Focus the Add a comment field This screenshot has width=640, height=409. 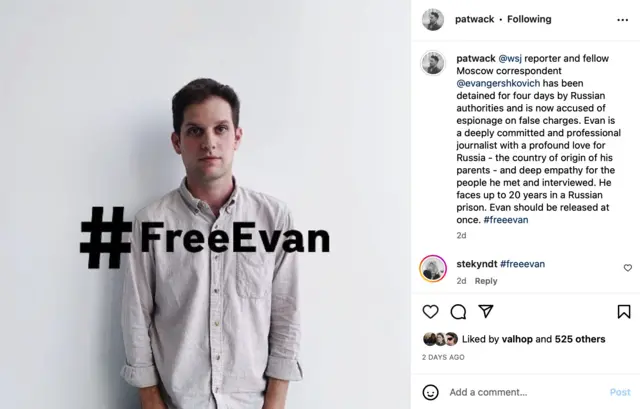coord(527,392)
